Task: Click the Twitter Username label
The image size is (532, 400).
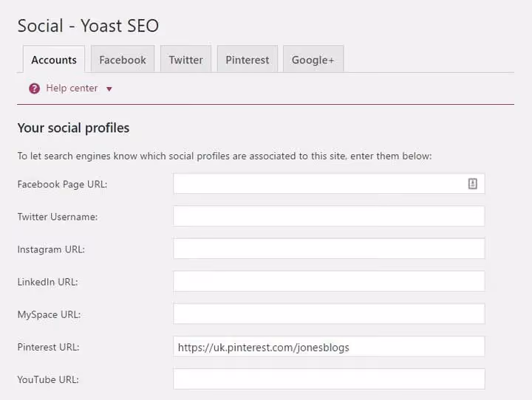Action: point(58,217)
